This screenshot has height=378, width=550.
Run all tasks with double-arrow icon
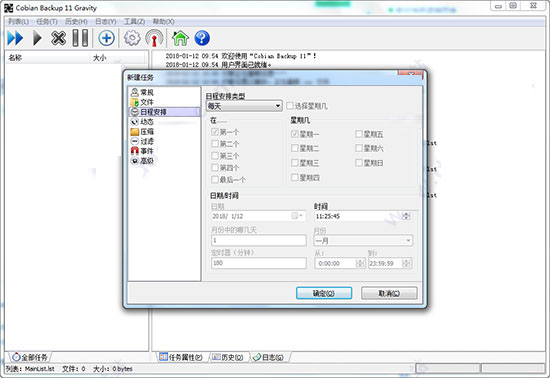[x=15, y=38]
